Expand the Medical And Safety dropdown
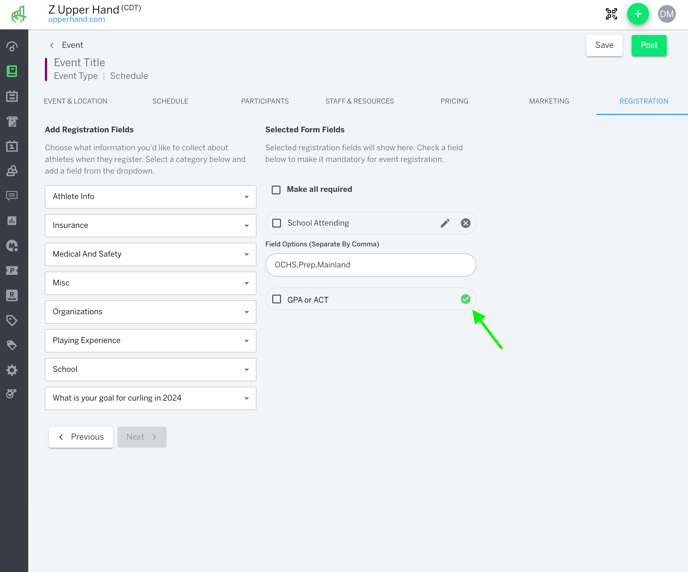 150,254
